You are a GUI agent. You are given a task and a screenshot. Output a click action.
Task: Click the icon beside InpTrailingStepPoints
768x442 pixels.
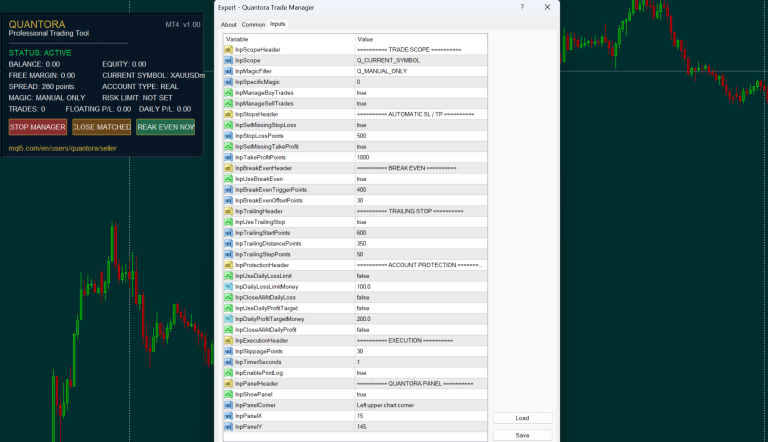coord(228,254)
